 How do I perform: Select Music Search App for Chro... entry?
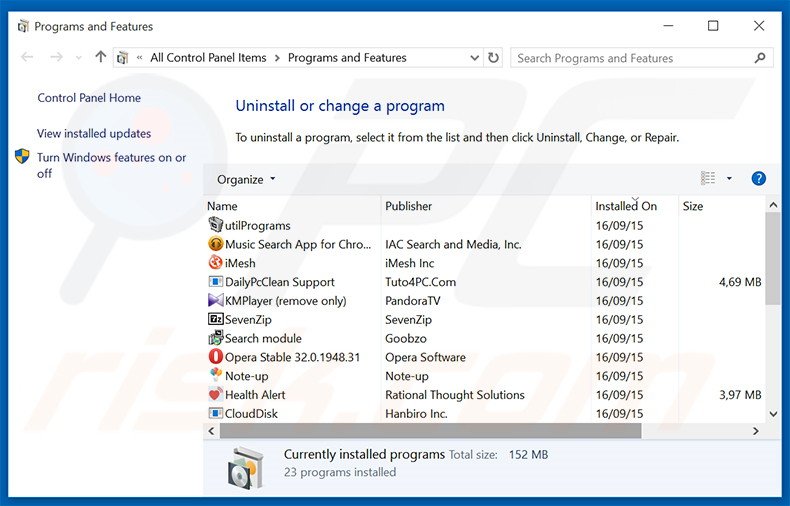298,244
